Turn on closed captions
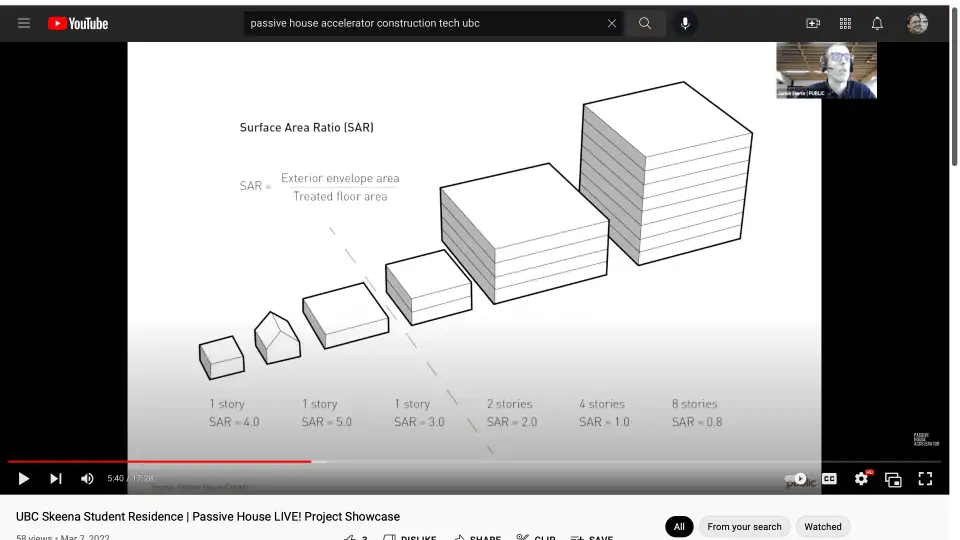 tap(829, 479)
